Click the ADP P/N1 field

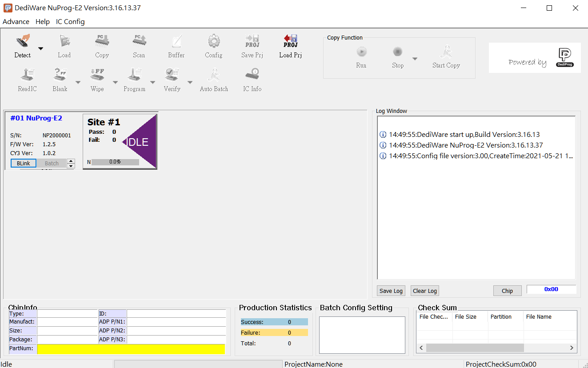pos(176,322)
